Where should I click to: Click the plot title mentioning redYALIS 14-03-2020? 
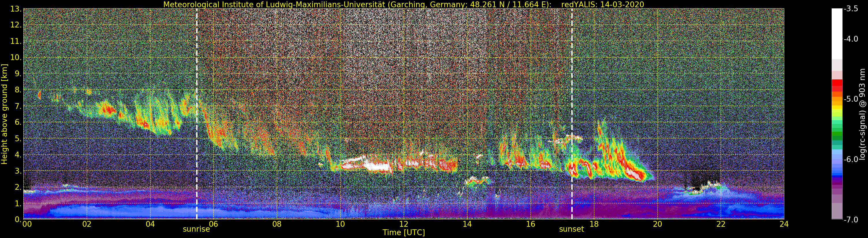pos(404,4)
